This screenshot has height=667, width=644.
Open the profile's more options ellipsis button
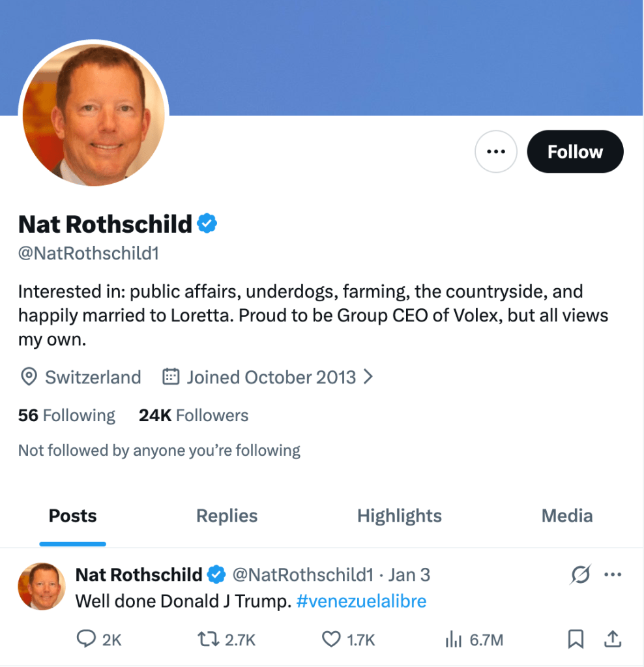pos(496,152)
